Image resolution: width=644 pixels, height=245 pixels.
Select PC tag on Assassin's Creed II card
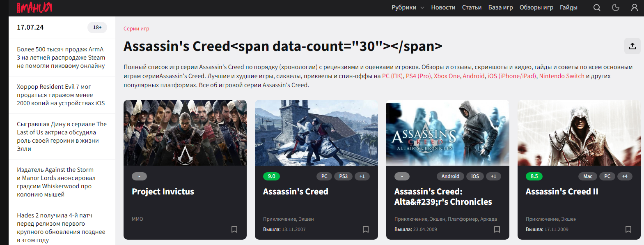coord(607,176)
